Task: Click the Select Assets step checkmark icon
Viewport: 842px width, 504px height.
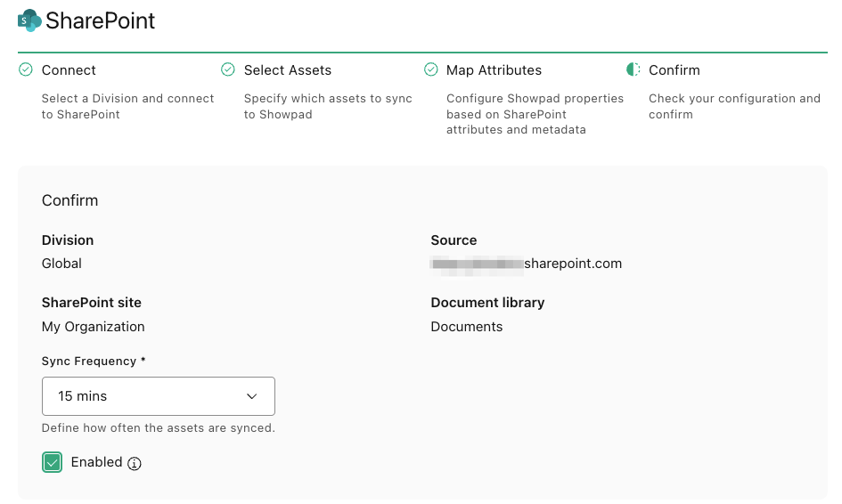Action: [x=228, y=69]
